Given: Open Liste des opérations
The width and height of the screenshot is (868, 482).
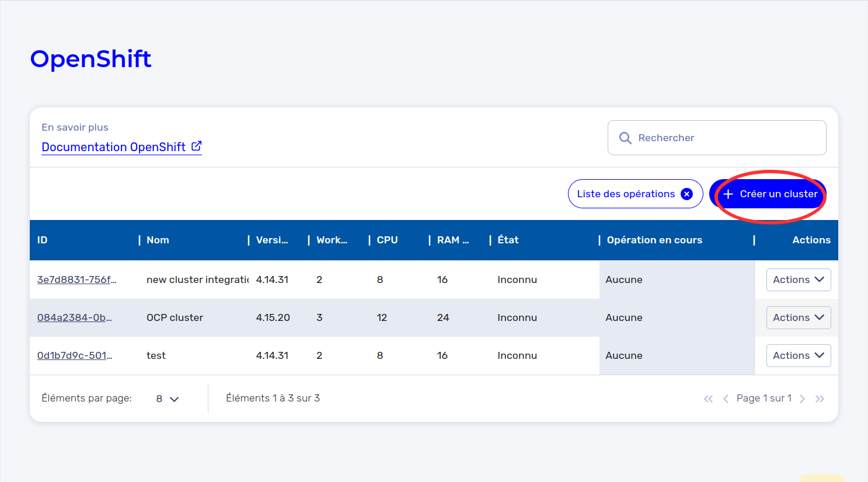Looking at the screenshot, I should [x=635, y=194].
